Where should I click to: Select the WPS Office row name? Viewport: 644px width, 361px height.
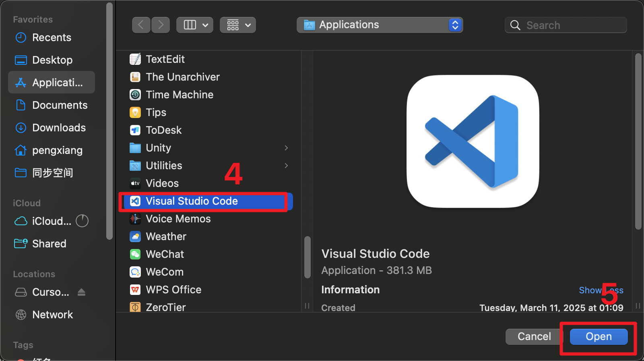point(173,290)
